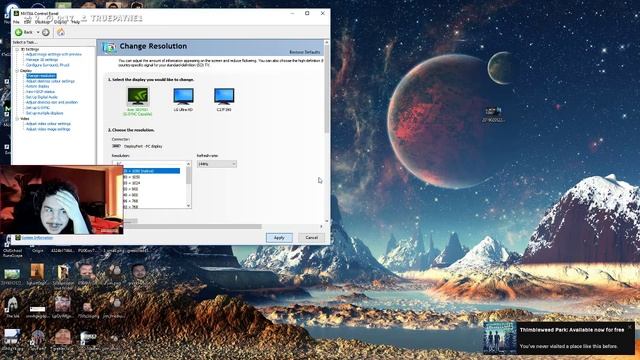Open the File menu
The image size is (640, 360).
(x=16, y=22)
